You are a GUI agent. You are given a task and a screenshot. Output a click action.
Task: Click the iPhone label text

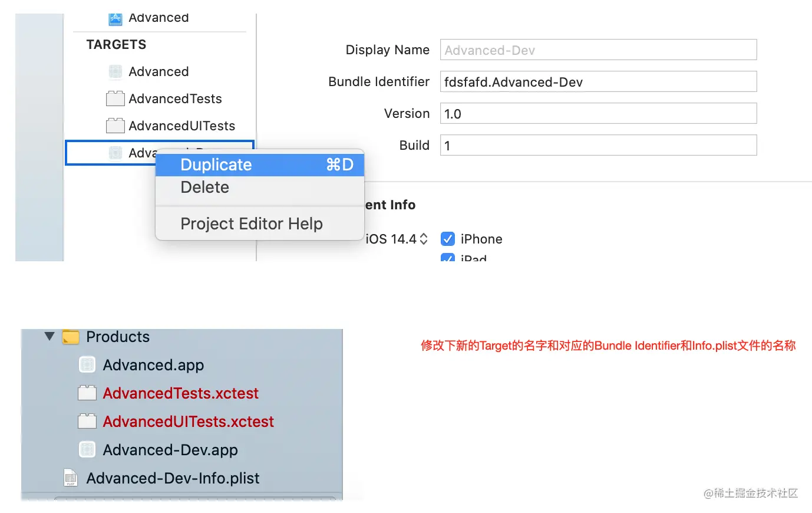[481, 239]
